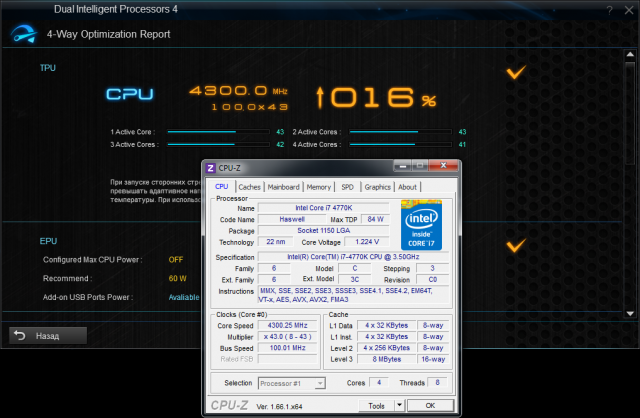Click the Level 3 16-way associativity value
This screenshot has height=418, width=640.
tap(433, 359)
